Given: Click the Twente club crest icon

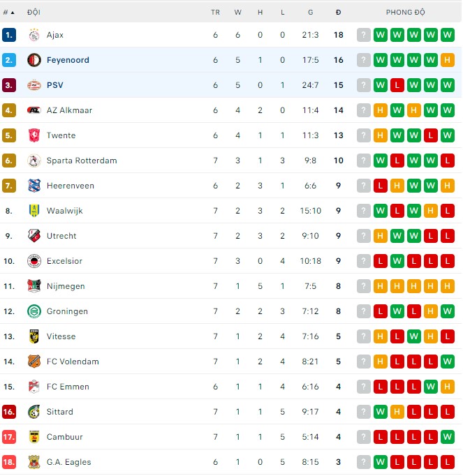Looking at the screenshot, I should pos(34,135).
